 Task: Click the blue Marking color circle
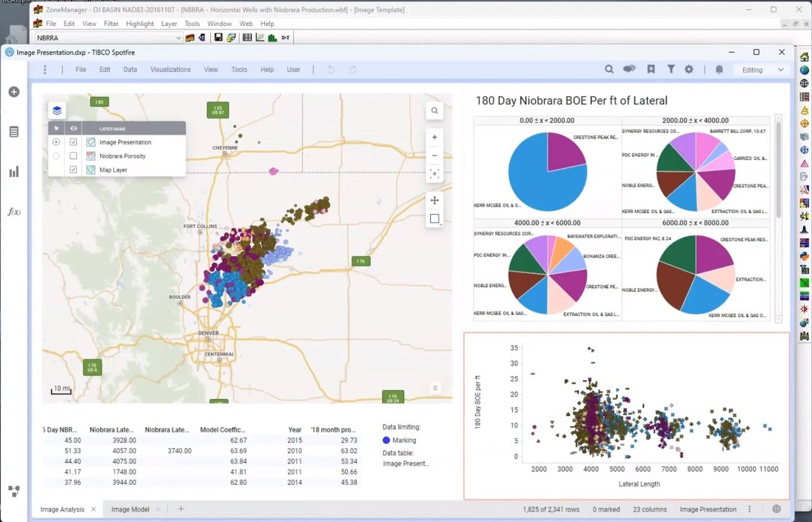[386, 440]
